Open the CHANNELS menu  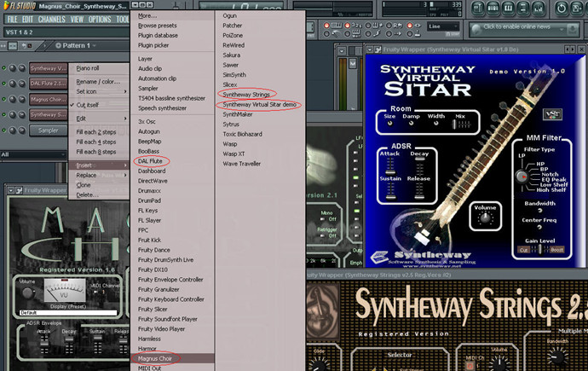[52, 20]
